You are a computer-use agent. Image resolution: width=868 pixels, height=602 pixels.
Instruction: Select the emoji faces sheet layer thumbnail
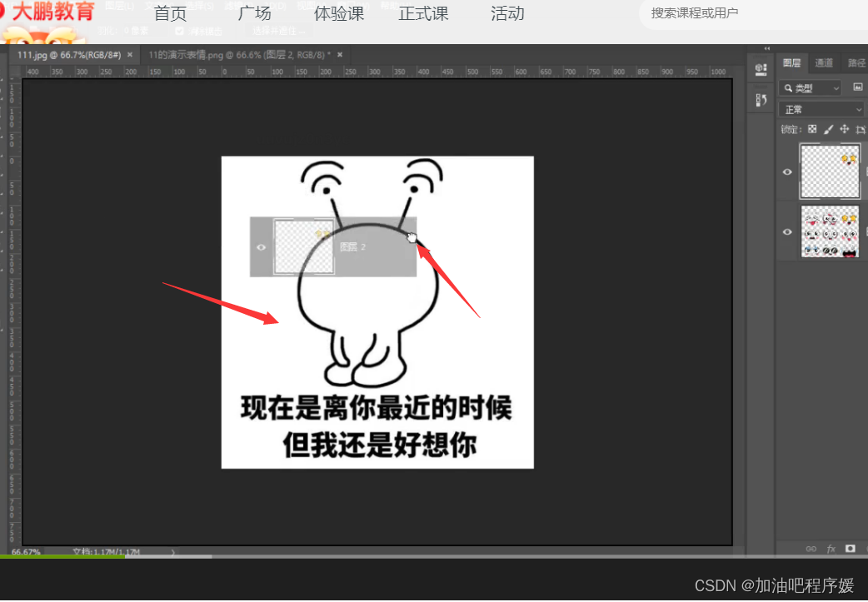coord(829,231)
